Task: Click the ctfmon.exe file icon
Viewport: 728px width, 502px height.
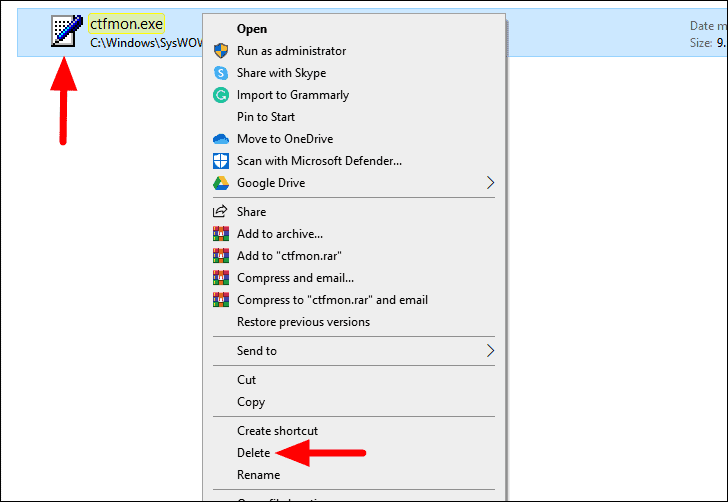Action: 67,31
